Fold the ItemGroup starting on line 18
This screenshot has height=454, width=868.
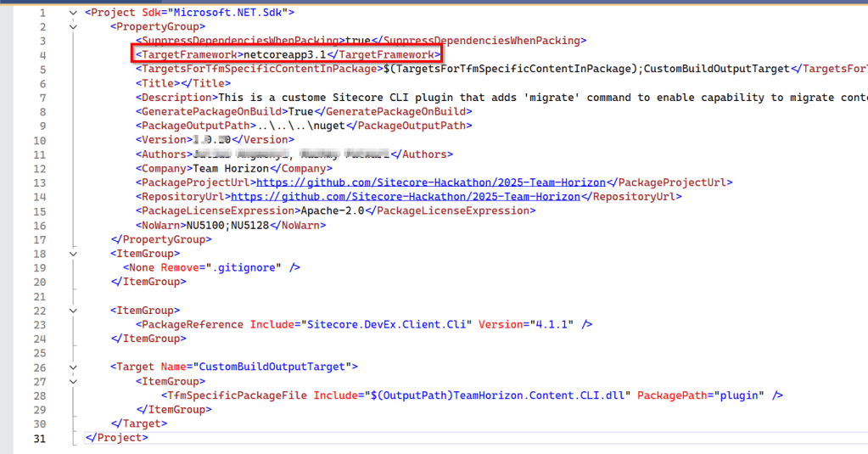(73, 254)
